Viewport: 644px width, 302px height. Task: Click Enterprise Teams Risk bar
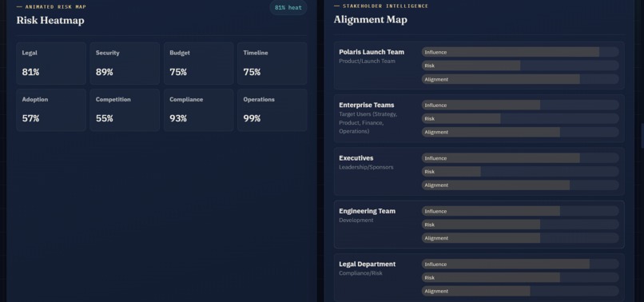[520, 119]
